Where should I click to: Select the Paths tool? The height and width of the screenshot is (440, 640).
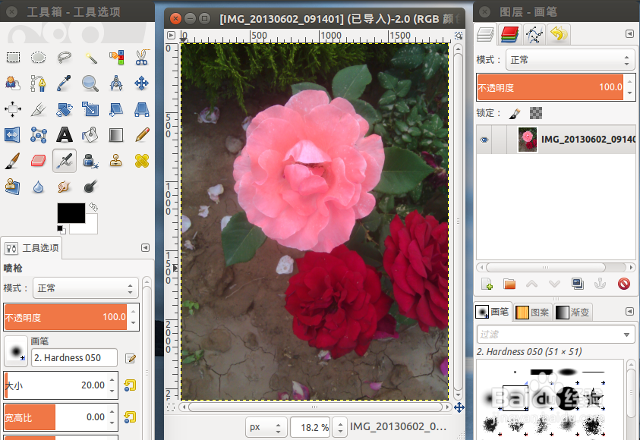click(39, 83)
